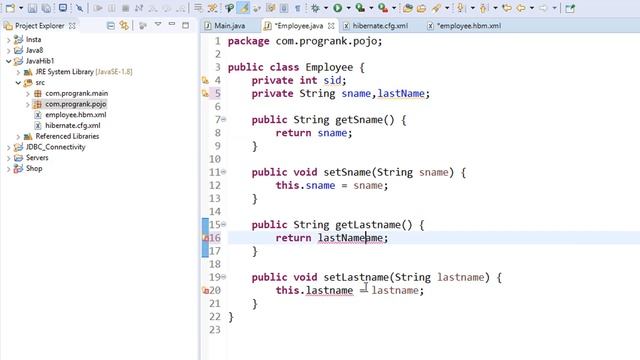Image resolution: width=640 pixels, height=360 pixels.
Task: Click the Open Type folder icon
Action: click(407, 8)
